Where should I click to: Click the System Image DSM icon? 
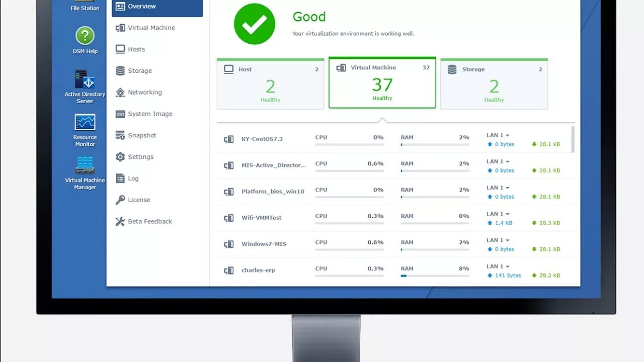[x=120, y=114]
